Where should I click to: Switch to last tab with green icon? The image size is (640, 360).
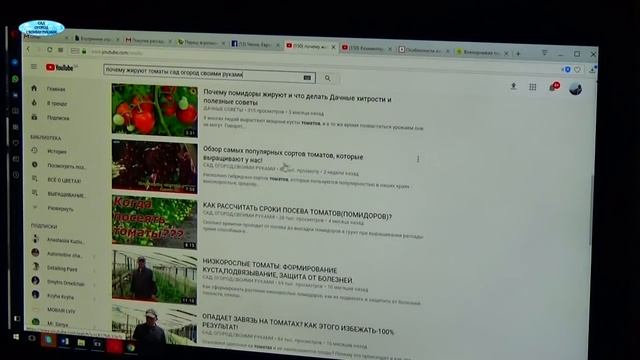pos(482,52)
